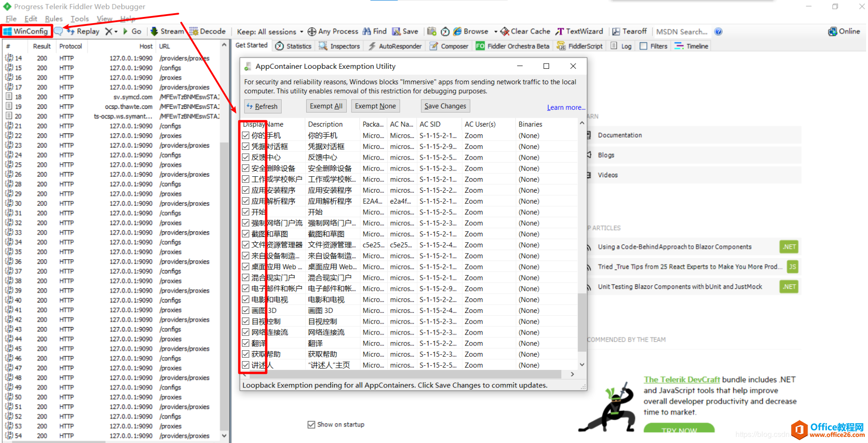Viewport: 868px width, 443px height.
Task: Uncheck the 应用安装程序 app checkbox
Action: pos(246,190)
